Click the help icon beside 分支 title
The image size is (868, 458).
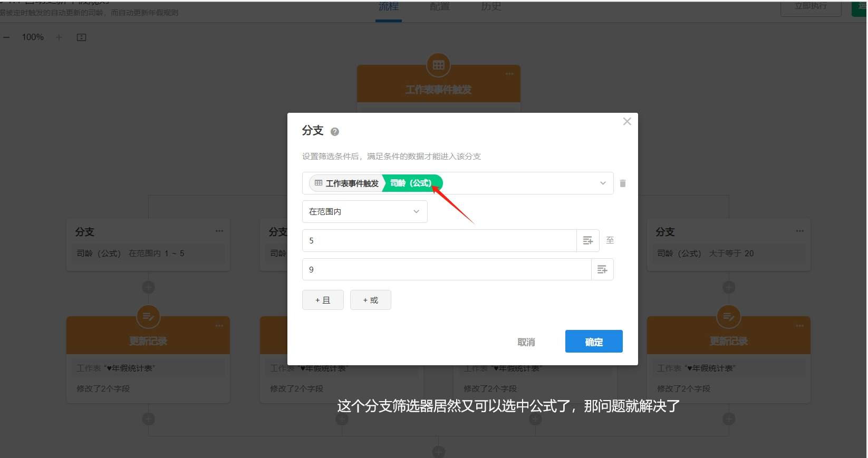tap(334, 132)
